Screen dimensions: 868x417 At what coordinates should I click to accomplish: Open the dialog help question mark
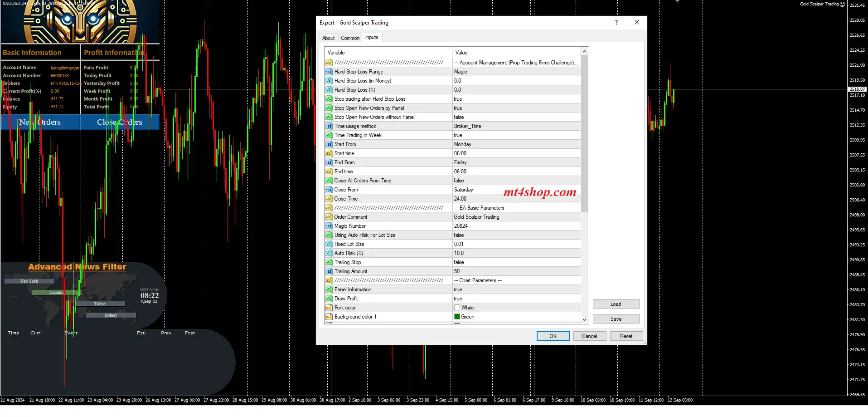tap(616, 22)
